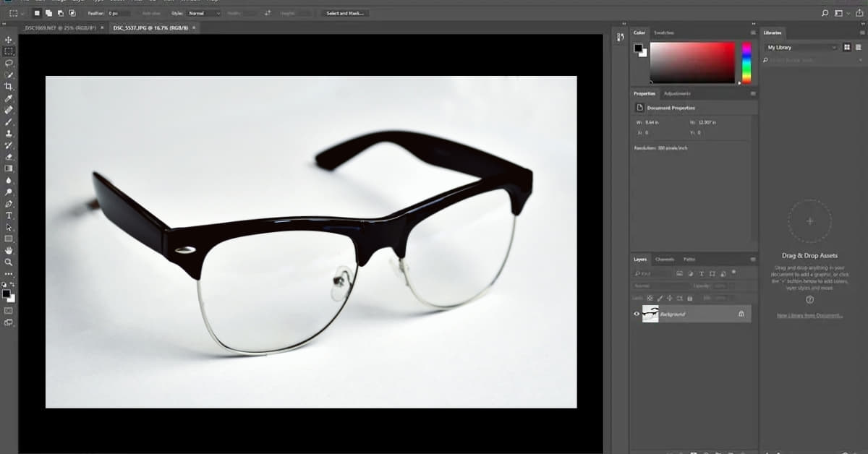Viewport: 868px width, 454px height.
Task: Swap width and height in options bar
Action: click(x=268, y=13)
